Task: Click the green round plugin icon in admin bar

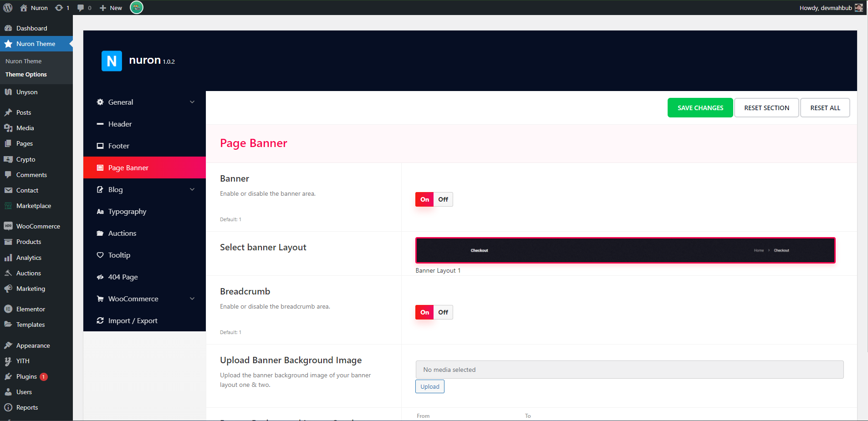Action: (137, 7)
